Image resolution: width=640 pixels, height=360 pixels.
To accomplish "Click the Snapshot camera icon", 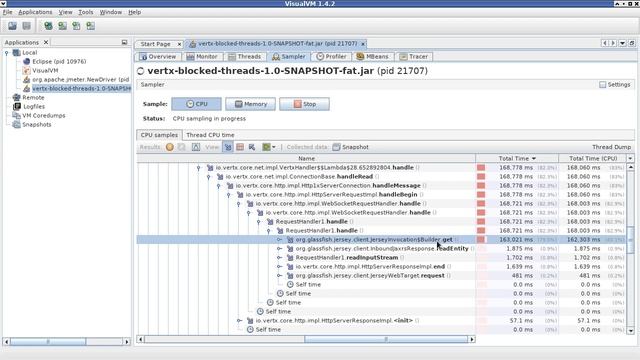I will pos(336,147).
